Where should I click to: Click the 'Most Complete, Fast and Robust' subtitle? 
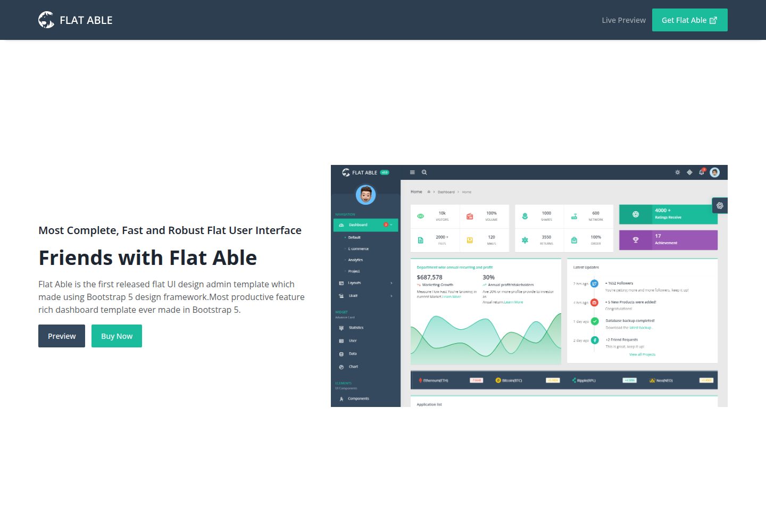pos(170,230)
